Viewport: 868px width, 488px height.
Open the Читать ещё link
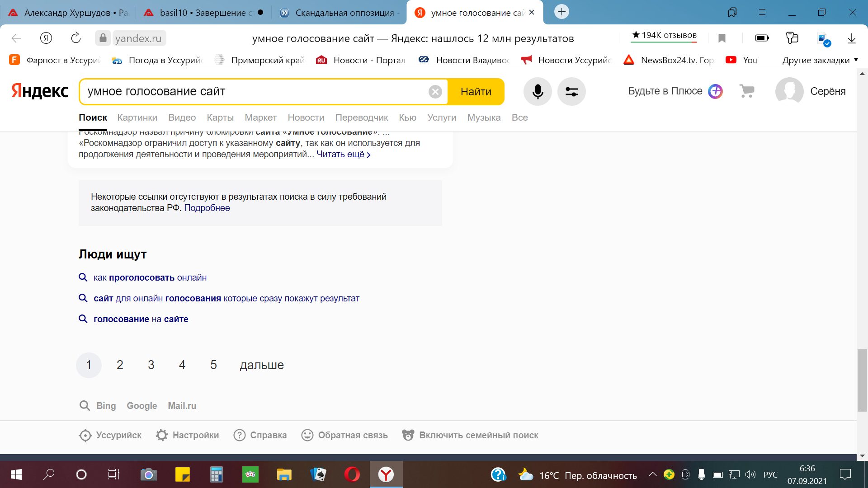pyautogui.click(x=343, y=155)
